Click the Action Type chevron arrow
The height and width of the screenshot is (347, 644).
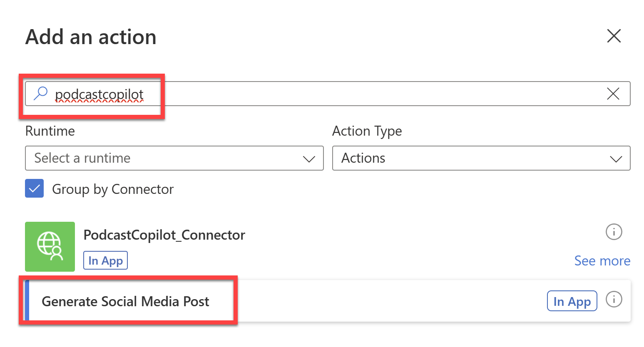click(616, 159)
